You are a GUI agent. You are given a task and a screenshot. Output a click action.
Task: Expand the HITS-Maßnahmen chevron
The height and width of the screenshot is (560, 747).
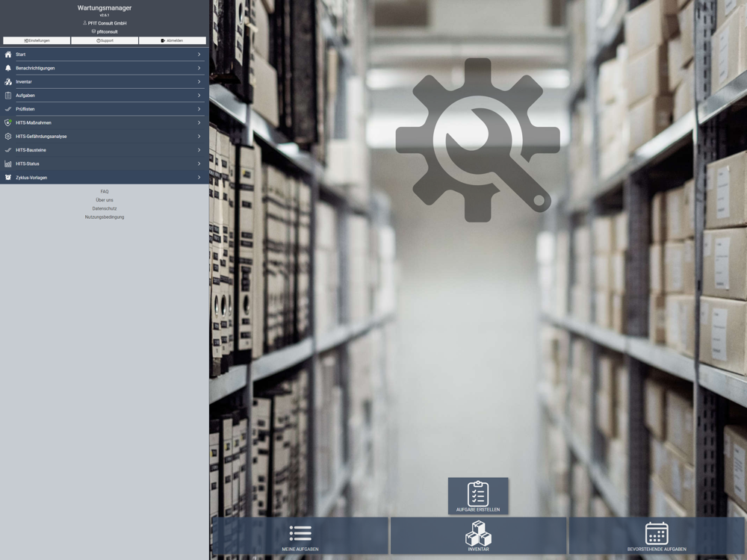199,123
